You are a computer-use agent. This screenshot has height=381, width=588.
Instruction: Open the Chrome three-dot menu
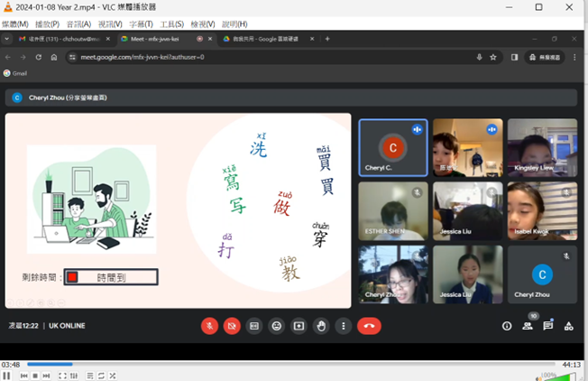[x=574, y=58]
